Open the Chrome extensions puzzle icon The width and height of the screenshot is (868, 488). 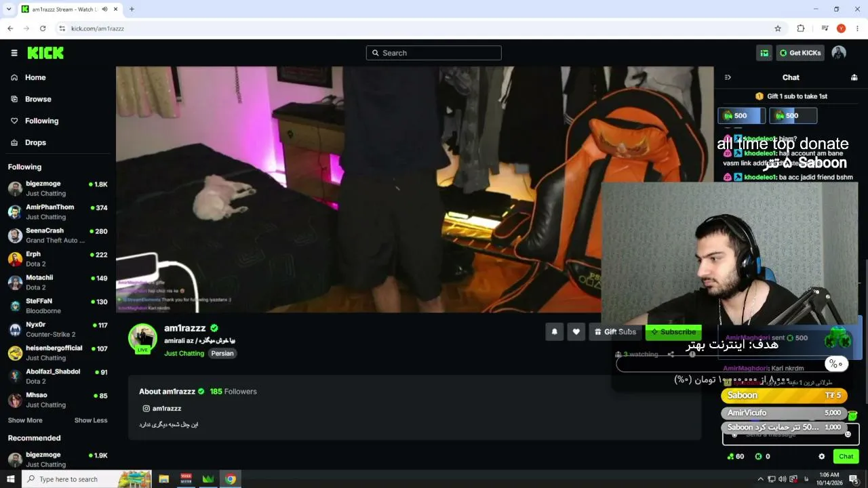(801, 28)
